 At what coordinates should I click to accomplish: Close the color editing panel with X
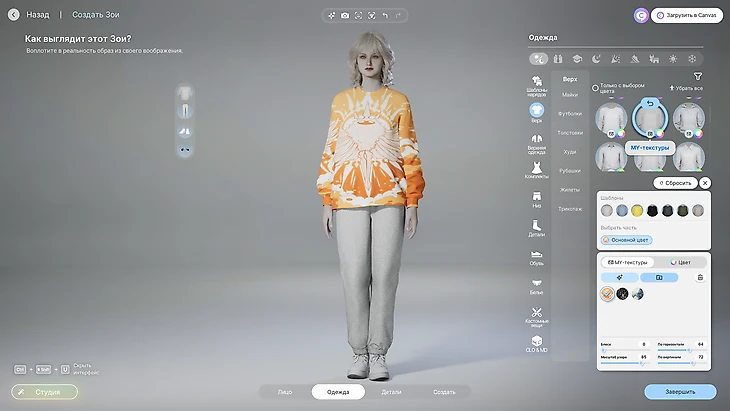pyautogui.click(x=705, y=183)
